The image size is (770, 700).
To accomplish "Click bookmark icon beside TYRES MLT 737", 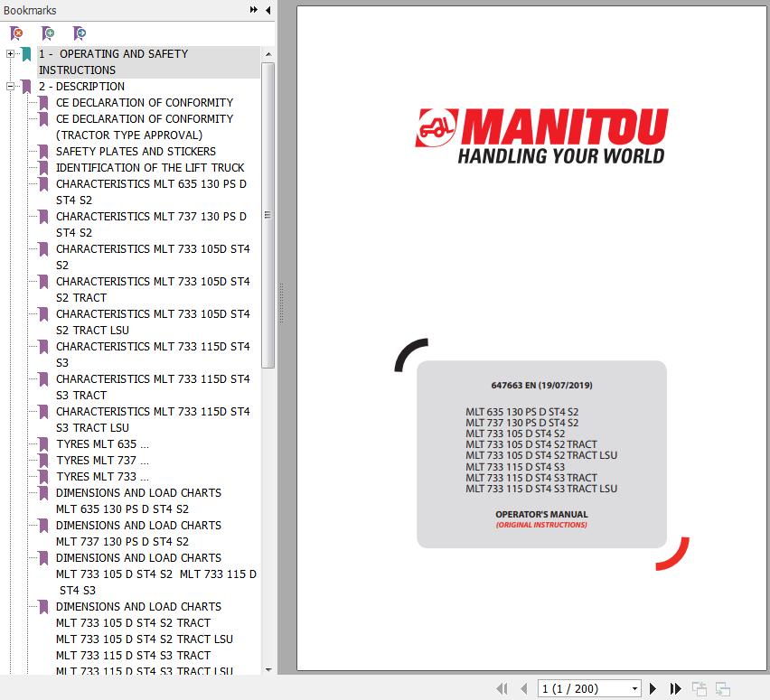I will point(43,461).
